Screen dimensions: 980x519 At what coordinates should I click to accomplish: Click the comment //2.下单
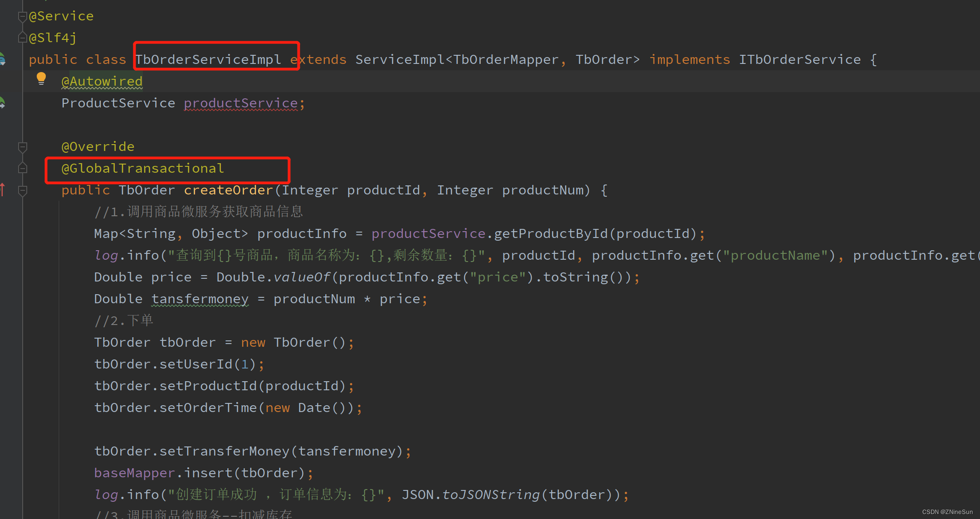point(124,320)
